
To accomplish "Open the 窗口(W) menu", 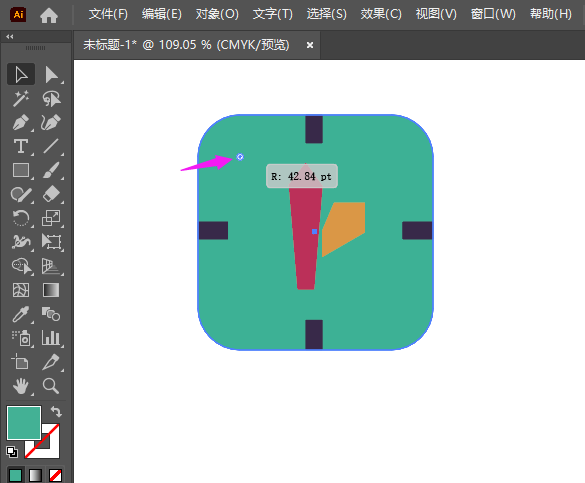I will click(493, 14).
